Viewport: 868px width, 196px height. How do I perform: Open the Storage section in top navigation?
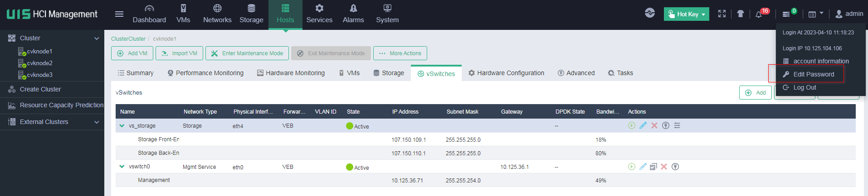[251, 14]
